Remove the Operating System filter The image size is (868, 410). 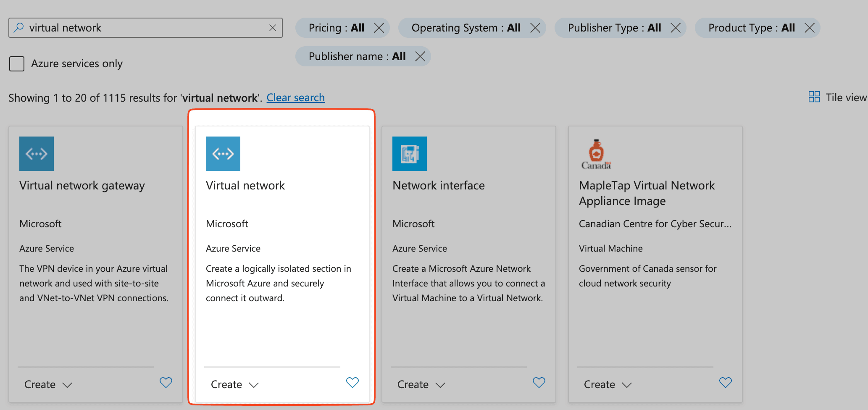coord(535,28)
